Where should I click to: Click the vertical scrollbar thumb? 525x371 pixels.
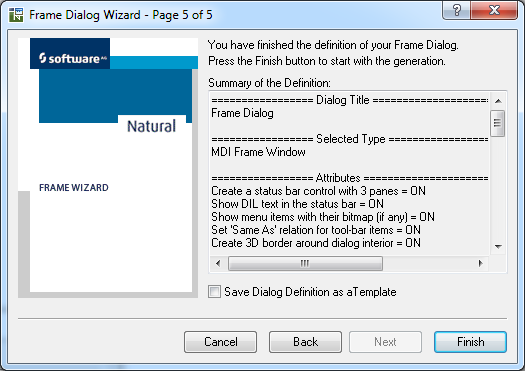click(x=498, y=123)
